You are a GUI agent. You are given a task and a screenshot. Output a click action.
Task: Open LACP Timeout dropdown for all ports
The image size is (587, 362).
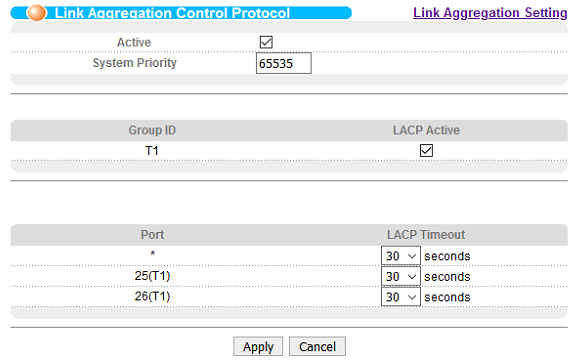tap(401, 256)
